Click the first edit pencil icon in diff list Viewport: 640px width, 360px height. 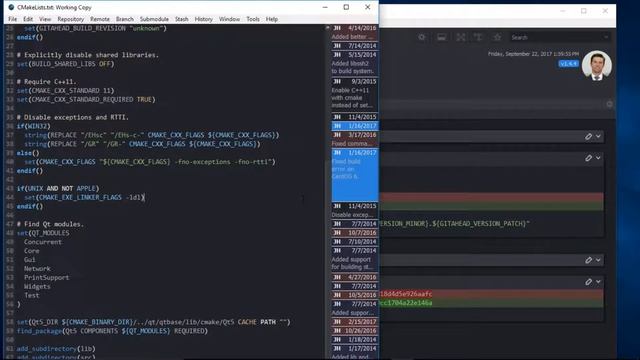588,137
